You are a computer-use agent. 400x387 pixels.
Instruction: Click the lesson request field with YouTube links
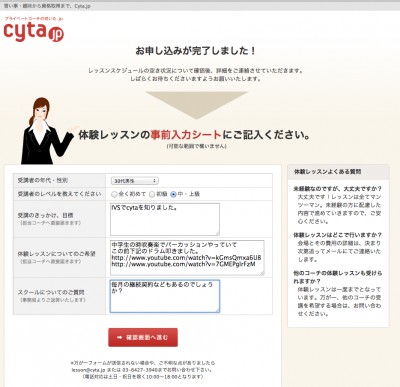(187, 258)
